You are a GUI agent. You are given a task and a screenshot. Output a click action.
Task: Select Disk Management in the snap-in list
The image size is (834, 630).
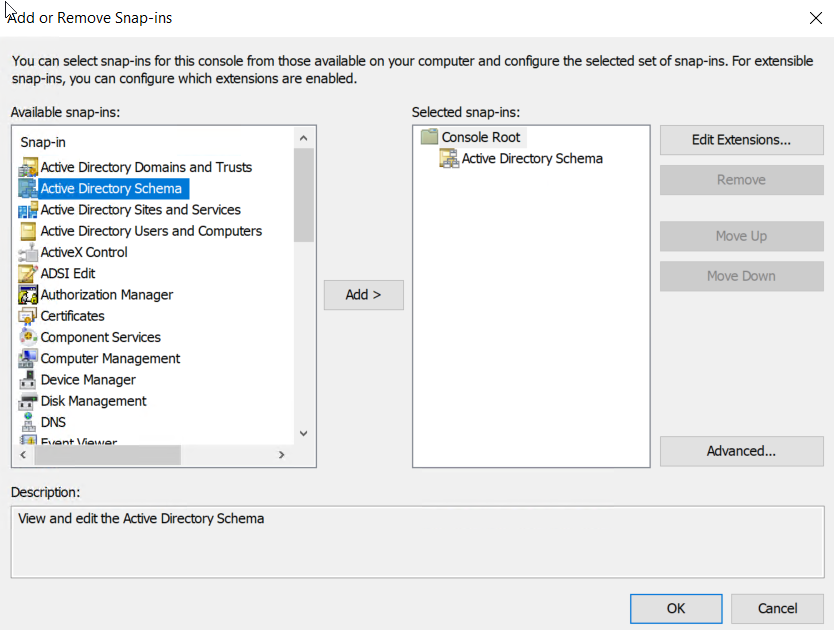coord(93,401)
